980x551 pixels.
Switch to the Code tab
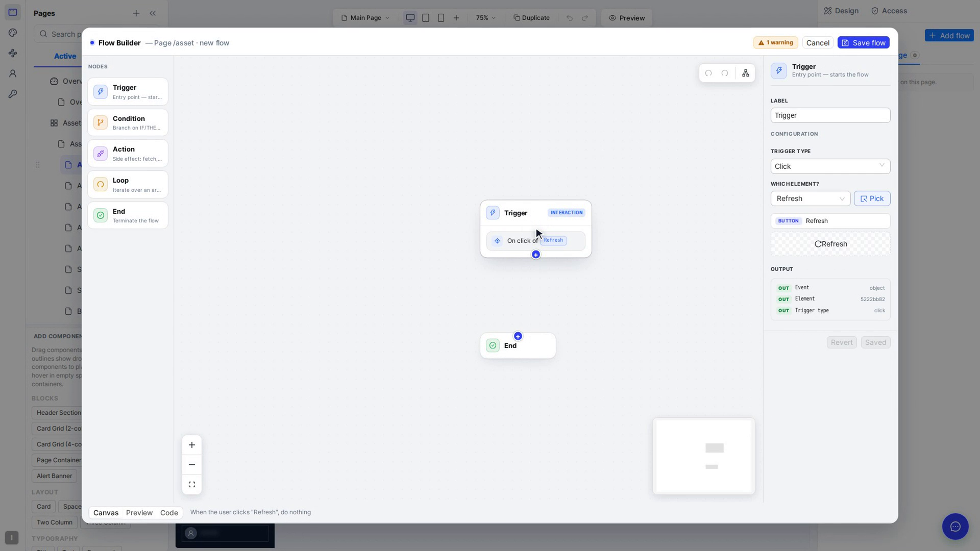169,513
